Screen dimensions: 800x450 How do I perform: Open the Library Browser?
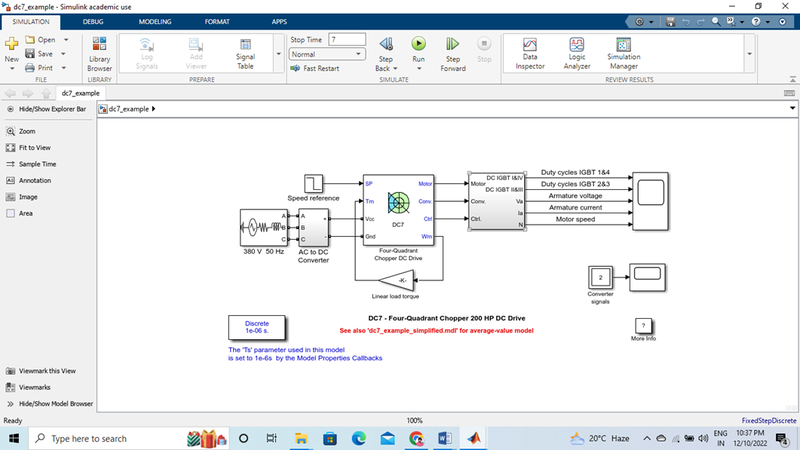coord(99,54)
